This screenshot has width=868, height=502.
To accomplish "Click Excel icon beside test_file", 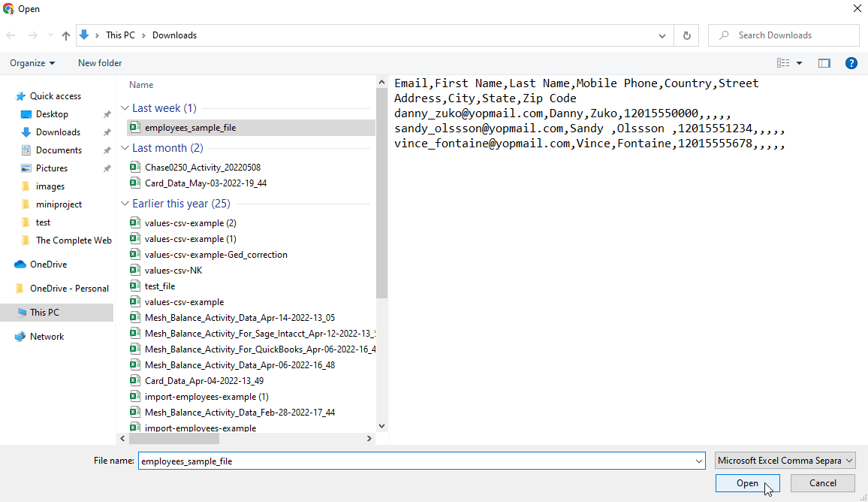I will 135,286.
